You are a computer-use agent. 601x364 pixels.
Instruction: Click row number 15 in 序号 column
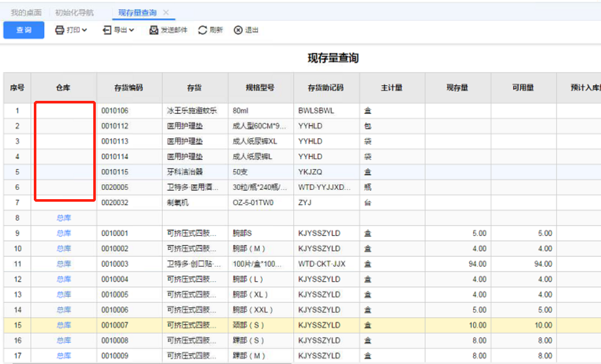coord(17,325)
